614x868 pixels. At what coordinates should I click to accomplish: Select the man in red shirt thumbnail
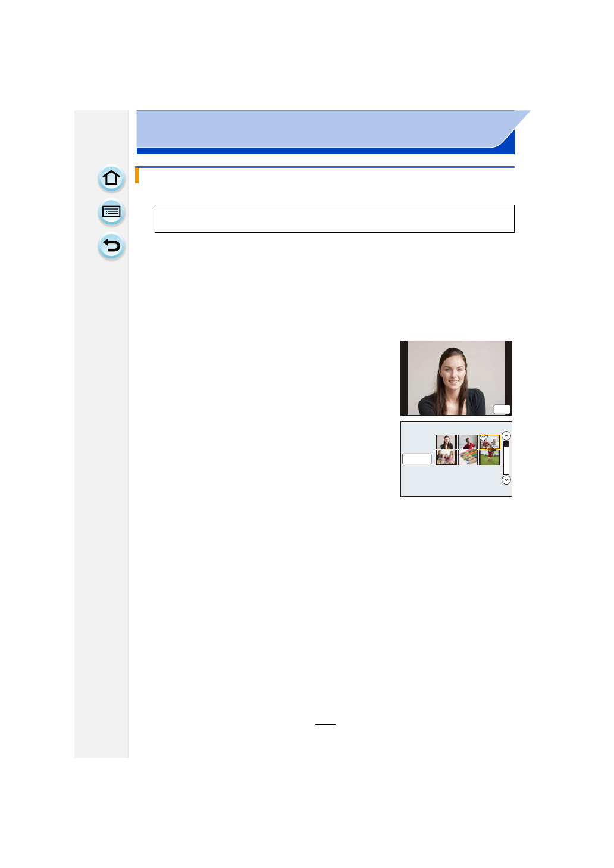click(x=468, y=442)
